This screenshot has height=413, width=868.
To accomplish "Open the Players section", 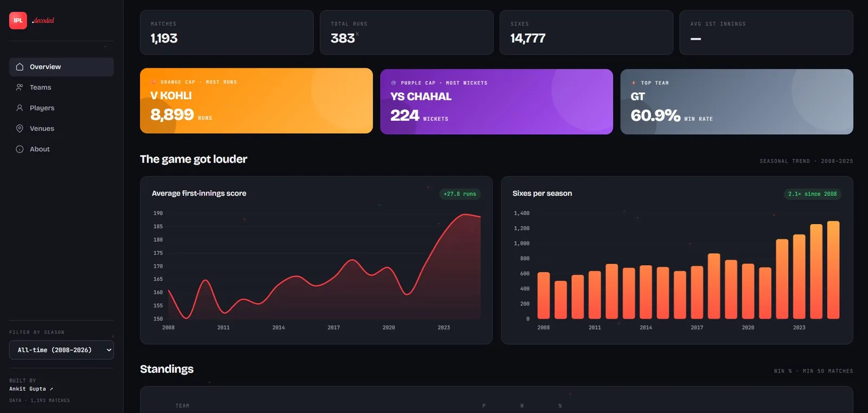I will click(61, 108).
